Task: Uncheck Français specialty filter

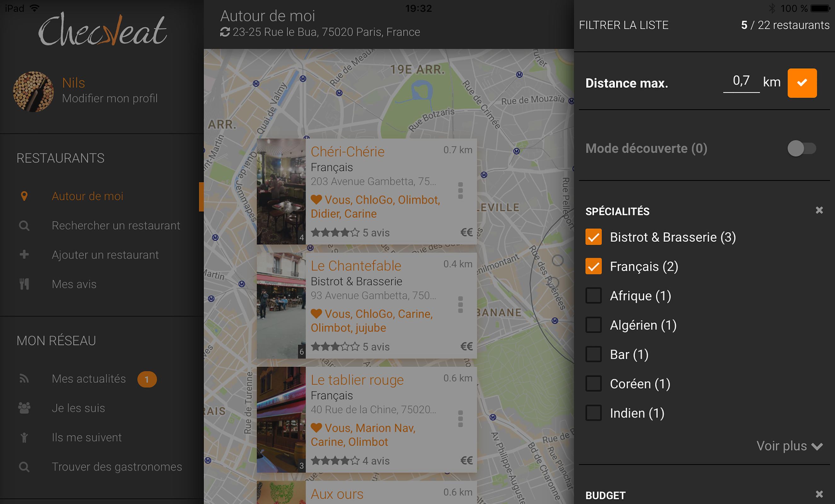Action: (593, 266)
